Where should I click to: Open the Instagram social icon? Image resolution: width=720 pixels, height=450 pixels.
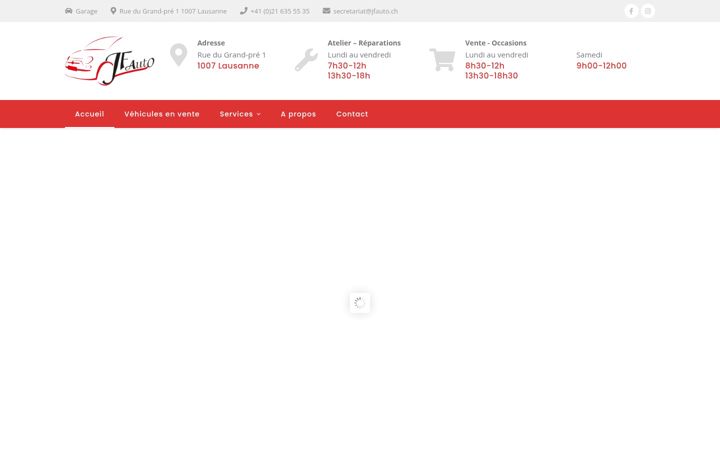coord(647,11)
